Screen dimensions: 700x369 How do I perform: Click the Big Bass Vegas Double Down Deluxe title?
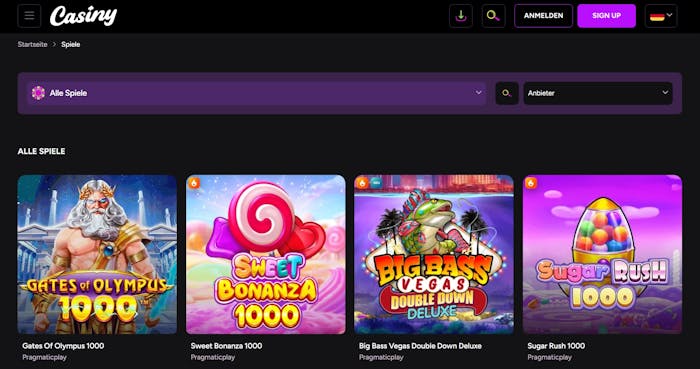click(x=420, y=346)
